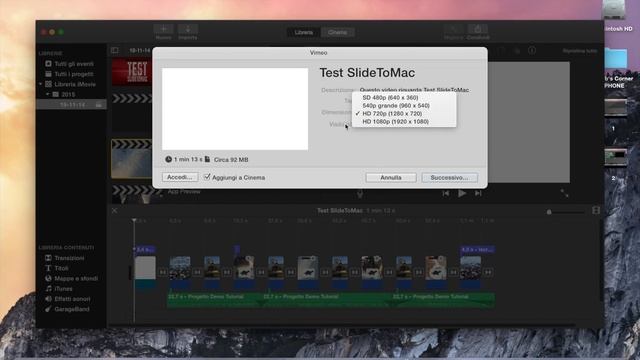Select the purple 4.0 s test title clip
This screenshot has height=360, width=640.
click(x=477, y=249)
